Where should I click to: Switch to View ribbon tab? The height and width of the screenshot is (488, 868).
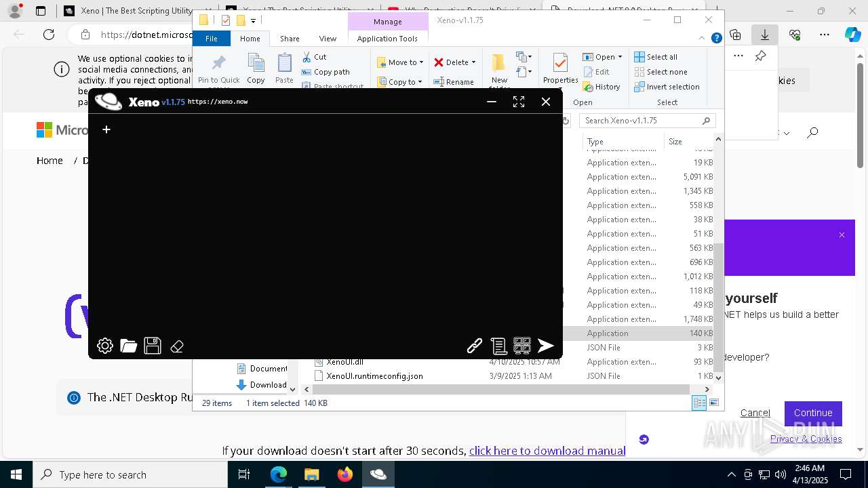[x=328, y=39]
